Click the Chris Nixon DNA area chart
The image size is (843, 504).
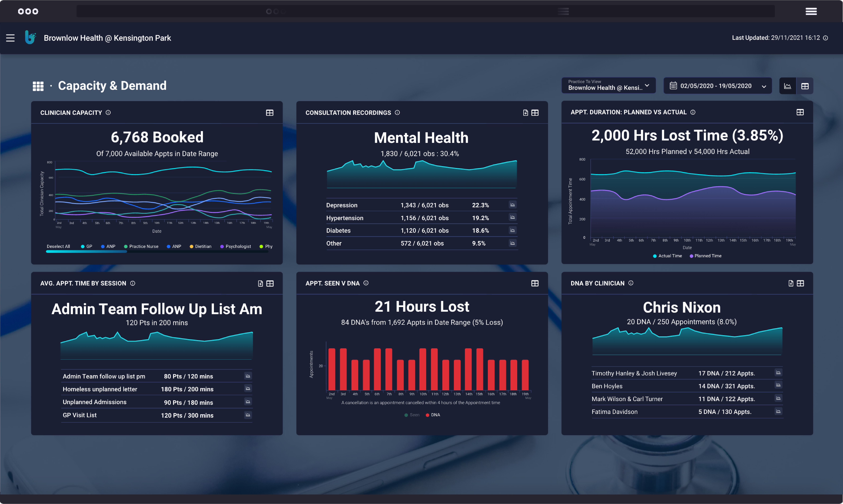coord(687,341)
